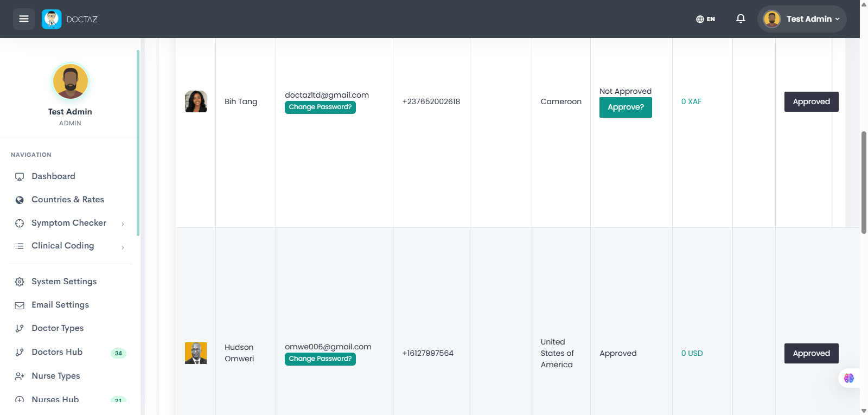Click the Dashboard monitor icon in sidebar
Image resolution: width=868 pixels, height=415 pixels.
(20, 177)
